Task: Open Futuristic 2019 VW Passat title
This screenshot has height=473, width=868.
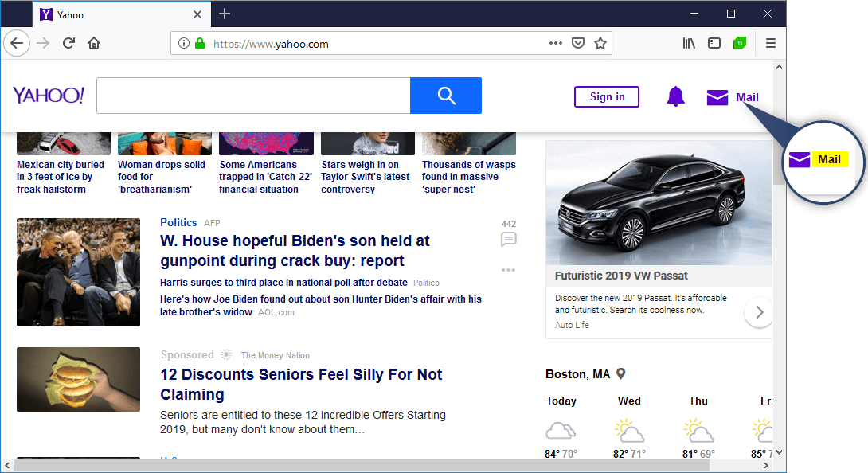Action: pyautogui.click(x=621, y=276)
